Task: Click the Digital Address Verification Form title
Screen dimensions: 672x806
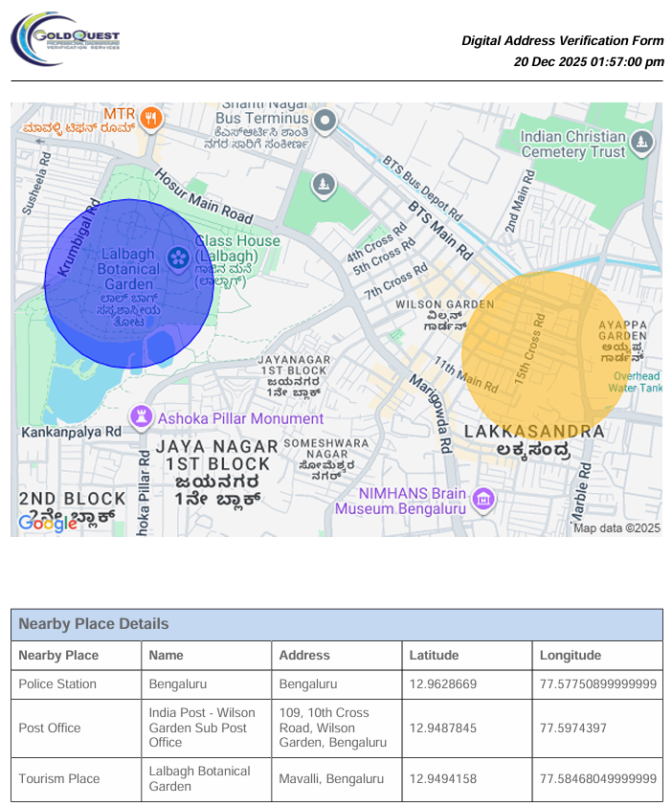Action: (563, 40)
